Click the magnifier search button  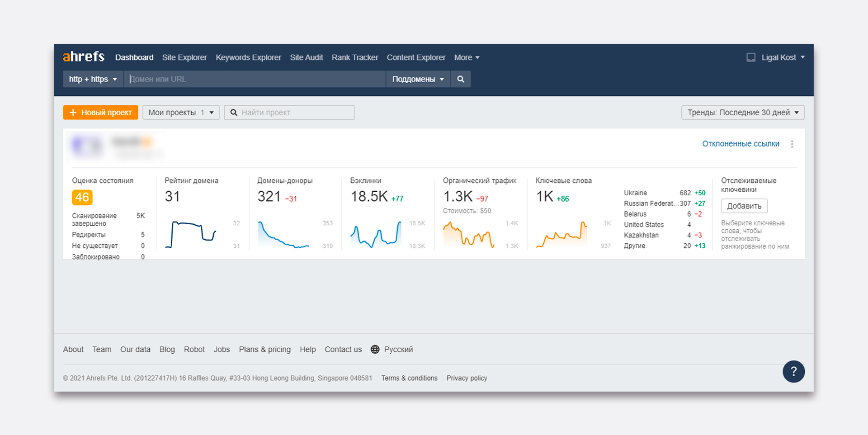460,79
